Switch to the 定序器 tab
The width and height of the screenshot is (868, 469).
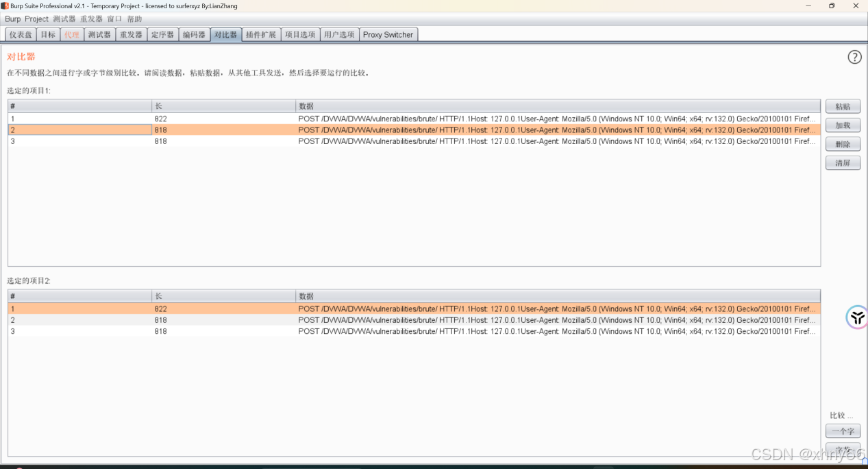coord(162,34)
